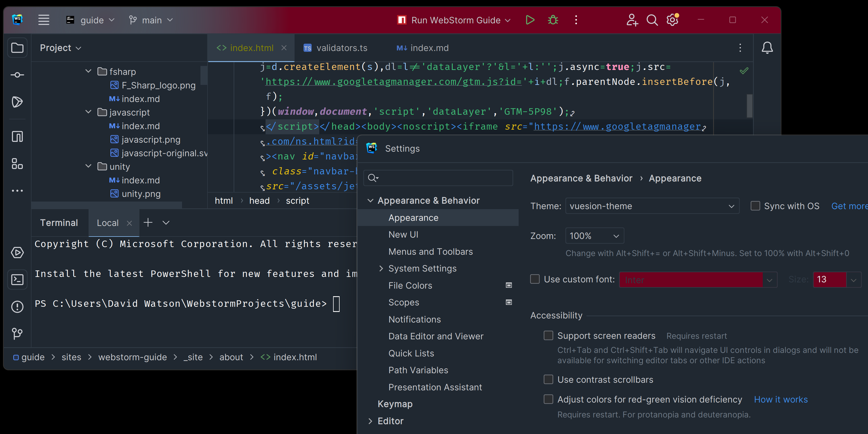
Task: Click How it works link
Action: point(781,399)
